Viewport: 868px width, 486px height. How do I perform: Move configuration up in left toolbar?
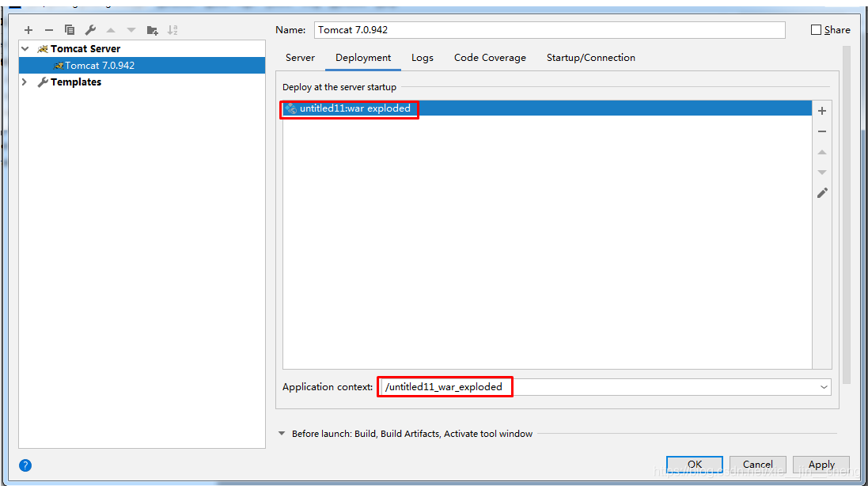111,30
